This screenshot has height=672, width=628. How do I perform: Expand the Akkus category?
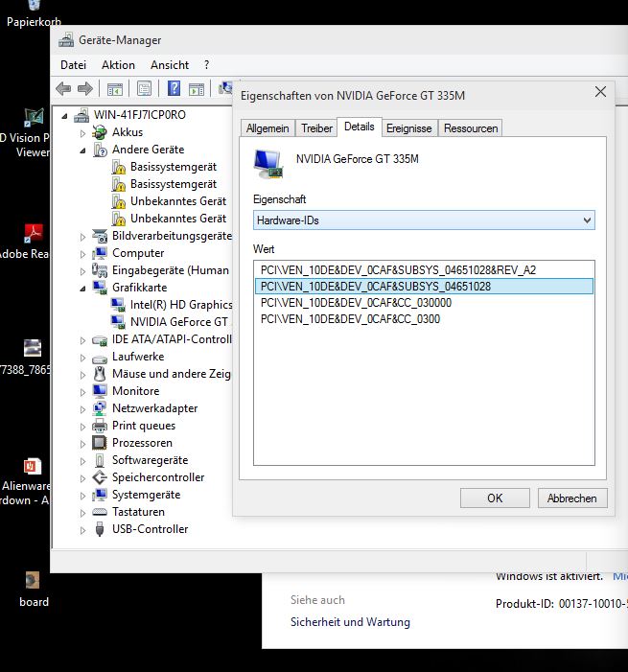(x=82, y=133)
